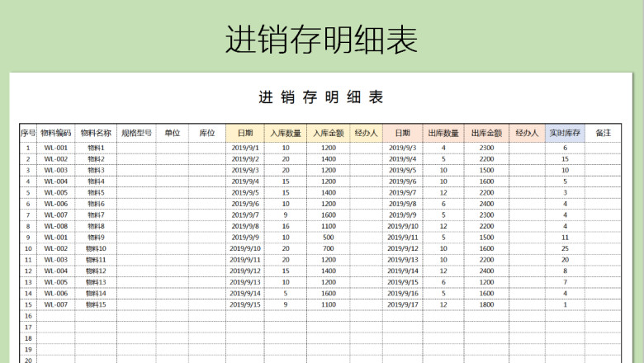Select the inbound date 2019/9/2
Viewport: 644px width, 363px height.
click(x=245, y=158)
